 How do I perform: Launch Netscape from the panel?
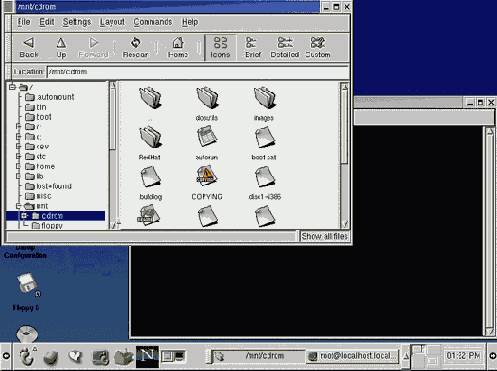[147, 357]
